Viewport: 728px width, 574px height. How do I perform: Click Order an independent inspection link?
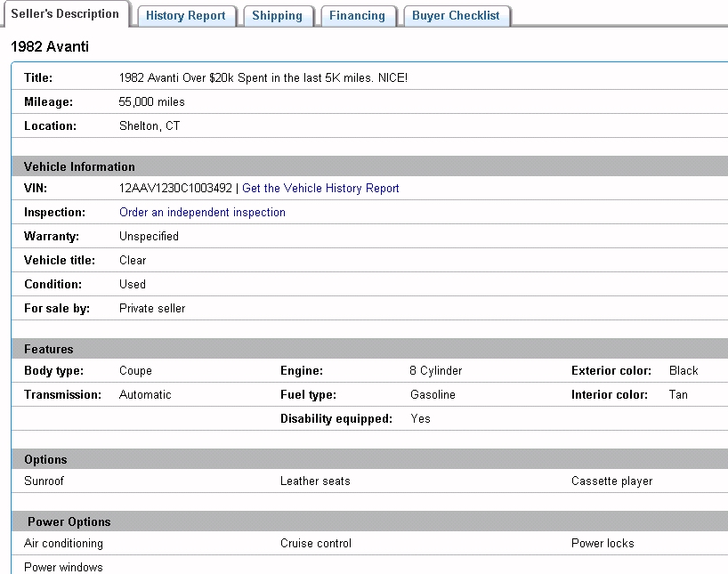[x=202, y=213]
